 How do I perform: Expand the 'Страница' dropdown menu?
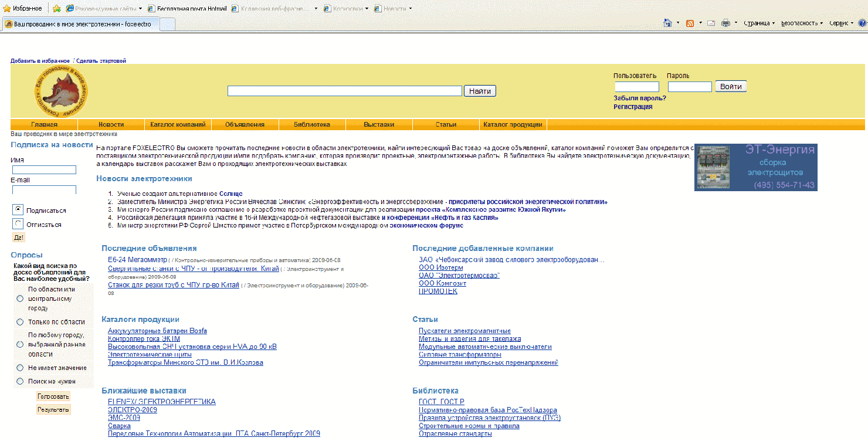759,23
